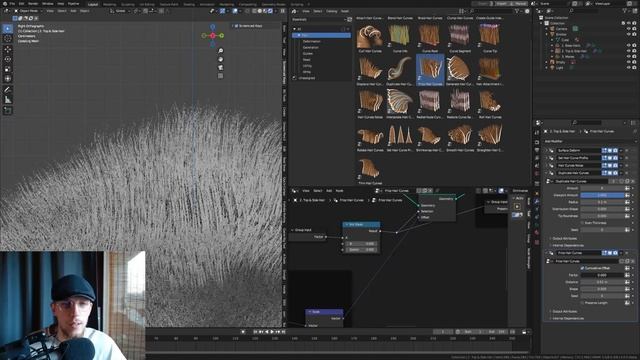Open the Node menu in node editor
This screenshot has width=640, height=360.
339,191
